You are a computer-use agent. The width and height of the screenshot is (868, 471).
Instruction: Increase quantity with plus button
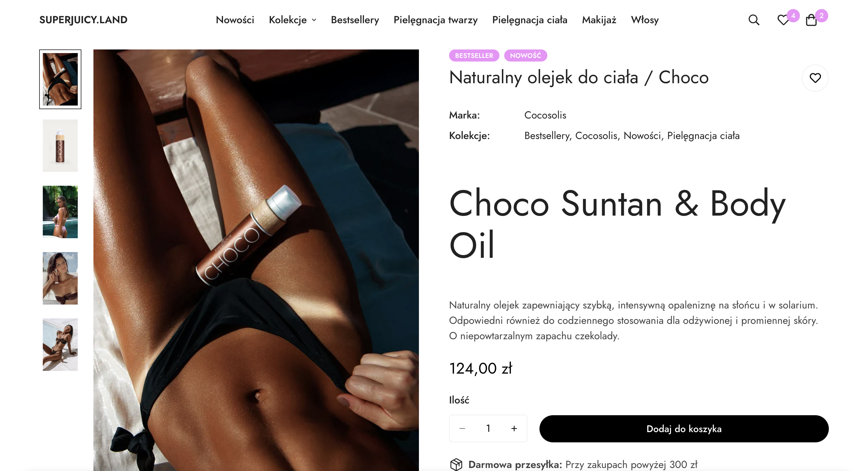click(x=514, y=428)
